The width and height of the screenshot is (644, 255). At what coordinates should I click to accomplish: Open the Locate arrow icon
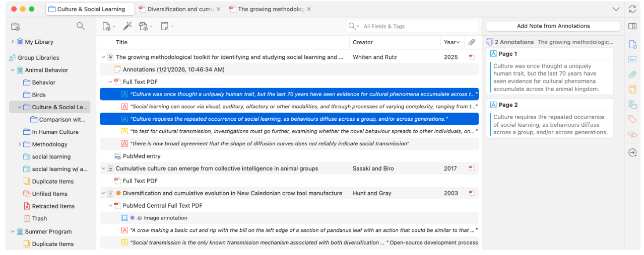click(632, 152)
